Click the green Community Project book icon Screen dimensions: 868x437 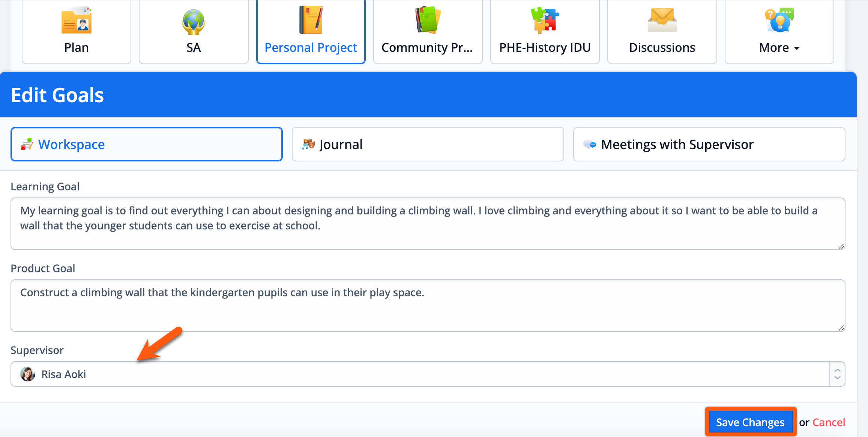pos(428,20)
